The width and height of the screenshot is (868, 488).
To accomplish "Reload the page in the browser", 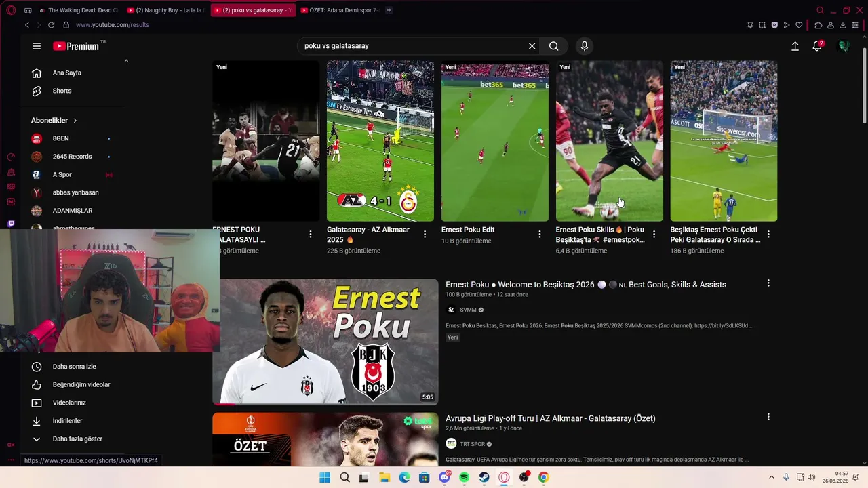I will click(x=51, y=25).
